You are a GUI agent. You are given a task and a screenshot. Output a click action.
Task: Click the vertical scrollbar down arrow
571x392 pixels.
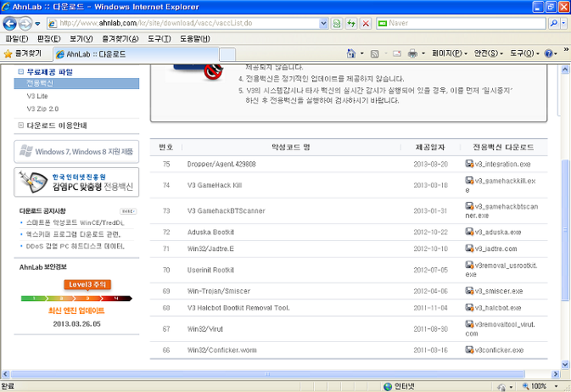pyautogui.click(x=565, y=364)
